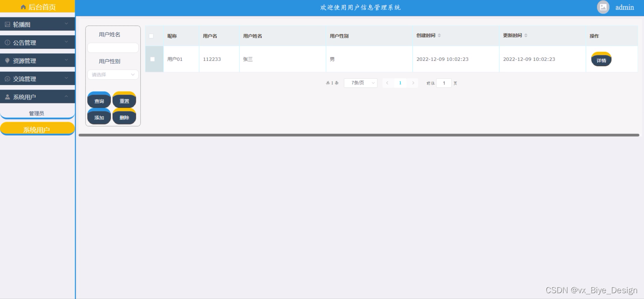Click the 前往 page jump input box
644x299 pixels.
pos(444,83)
